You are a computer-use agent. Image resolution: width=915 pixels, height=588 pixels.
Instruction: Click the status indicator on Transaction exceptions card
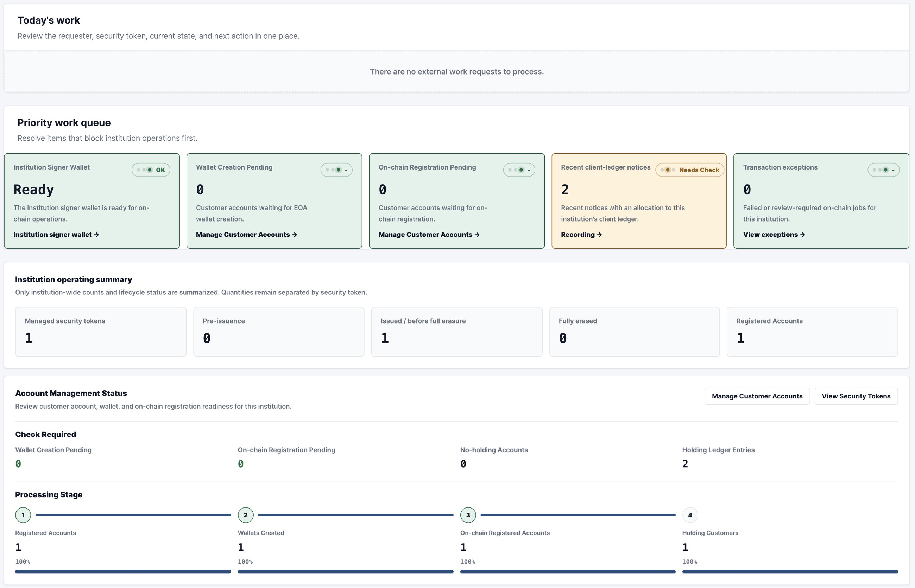coord(883,170)
